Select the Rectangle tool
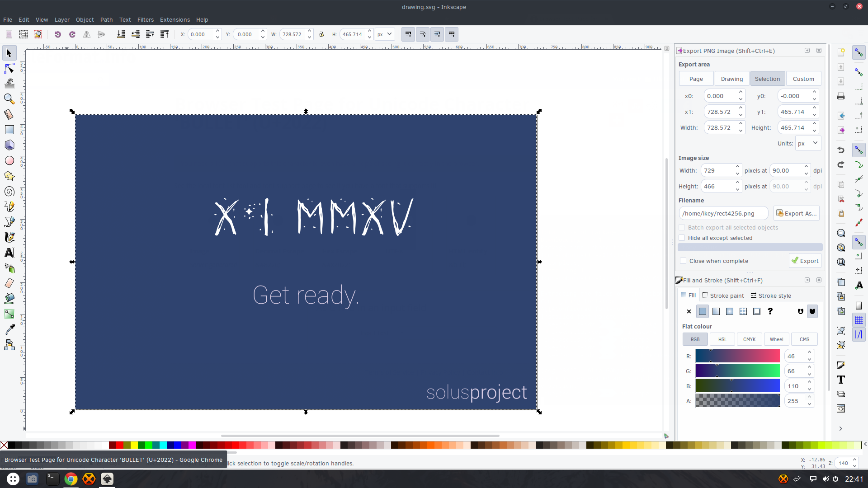868x488 pixels. click(x=9, y=130)
